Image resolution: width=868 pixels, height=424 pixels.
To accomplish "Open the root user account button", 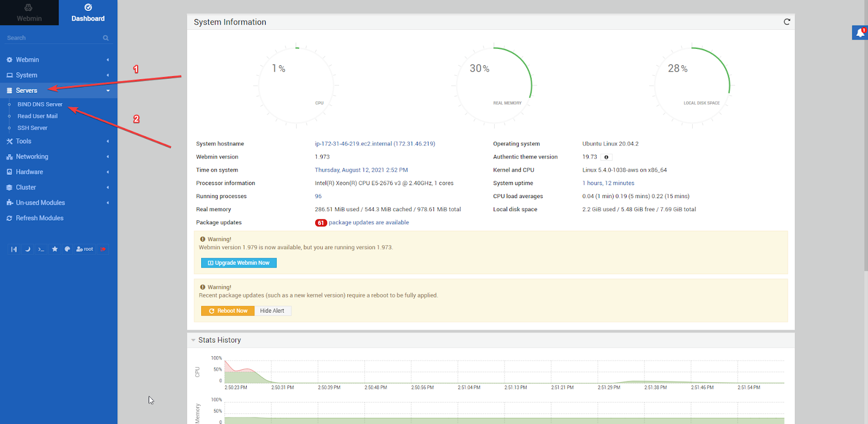I will click(x=85, y=249).
